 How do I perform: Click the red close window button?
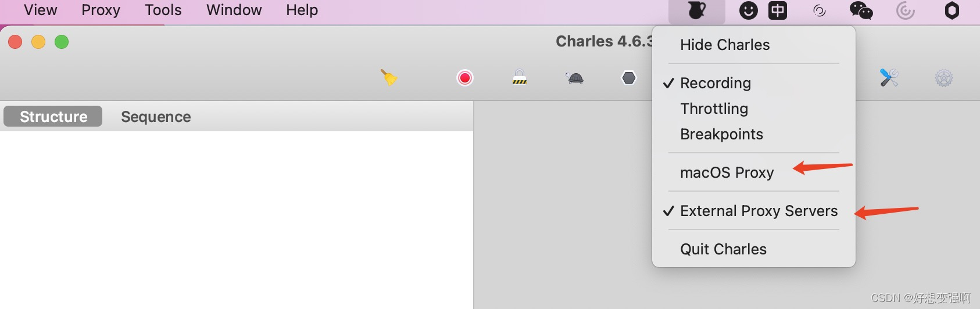[15, 42]
